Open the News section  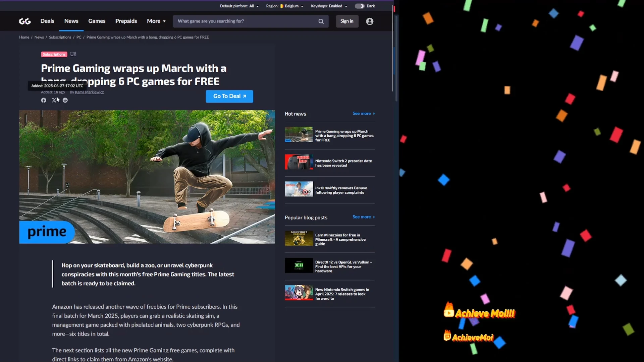71,21
